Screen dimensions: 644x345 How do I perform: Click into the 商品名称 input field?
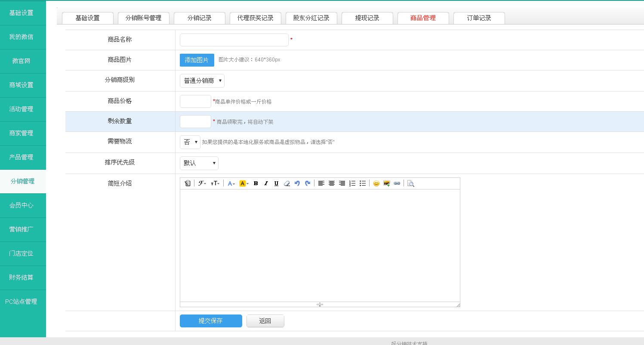(x=234, y=40)
